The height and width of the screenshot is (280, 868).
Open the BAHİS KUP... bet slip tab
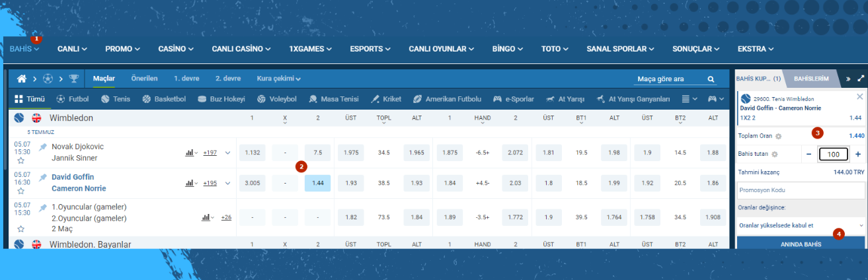(x=759, y=78)
